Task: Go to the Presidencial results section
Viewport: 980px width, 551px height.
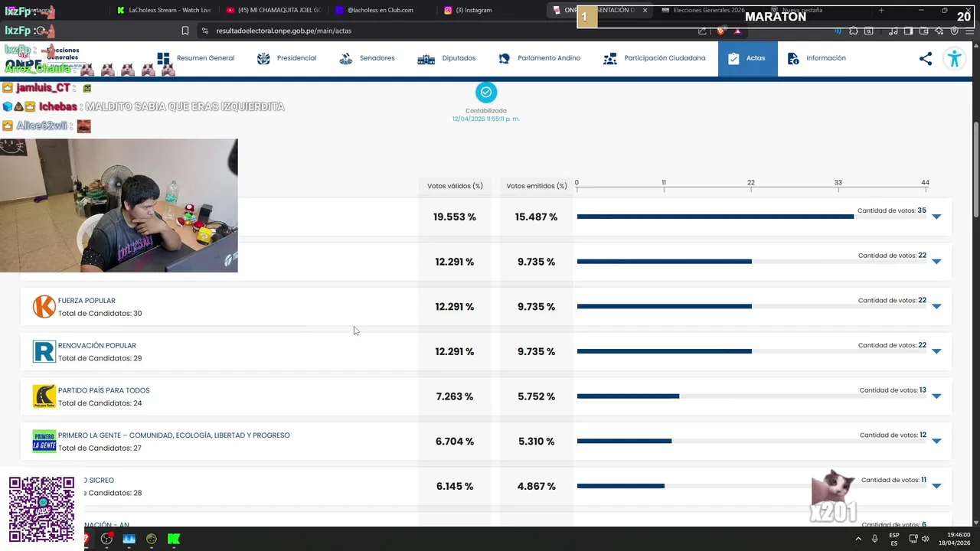Action: [x=287, y=58]
